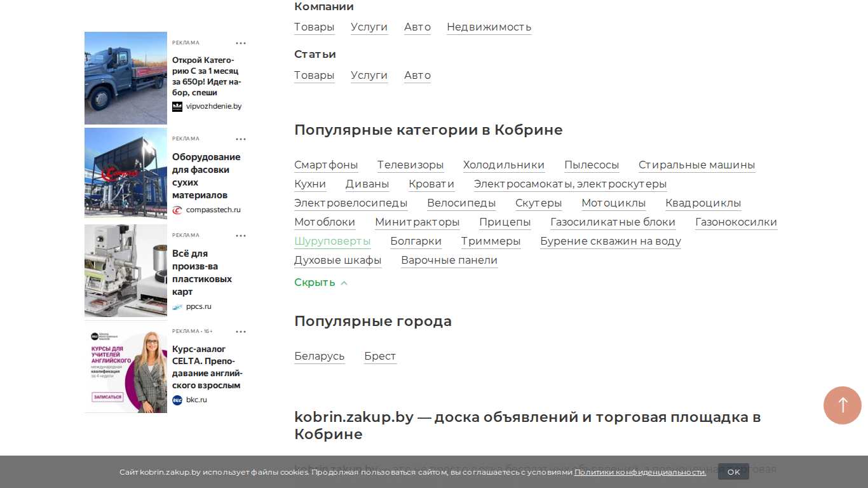Go to the Диваны category
868x488 pixels.
click(367, 184)
